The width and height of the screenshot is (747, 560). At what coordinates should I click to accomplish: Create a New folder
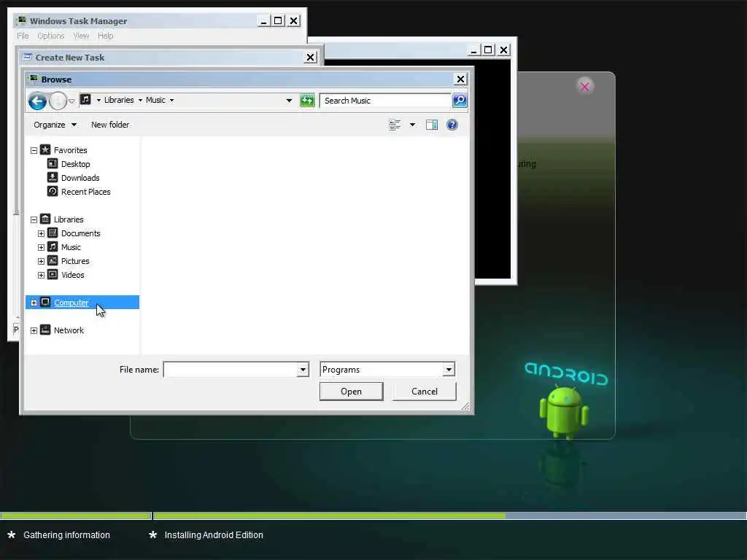click(x=110, y=125)
